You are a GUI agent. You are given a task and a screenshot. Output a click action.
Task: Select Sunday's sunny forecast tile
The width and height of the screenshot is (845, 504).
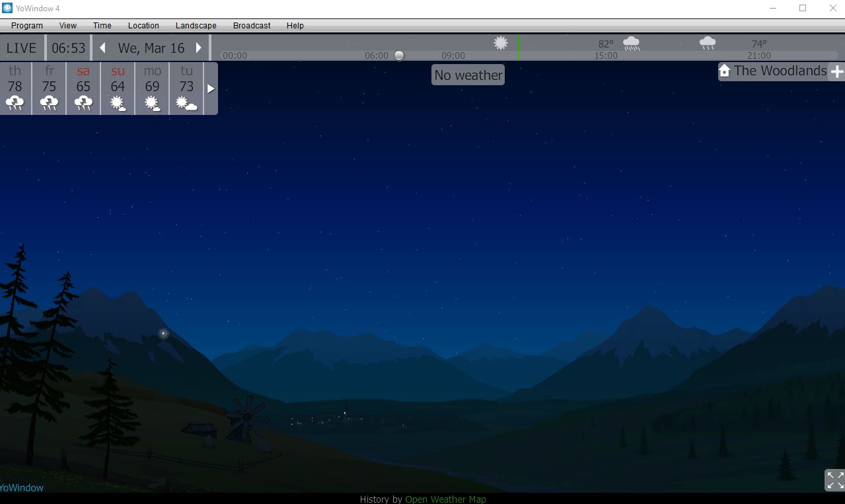click(x=118, y=88)
